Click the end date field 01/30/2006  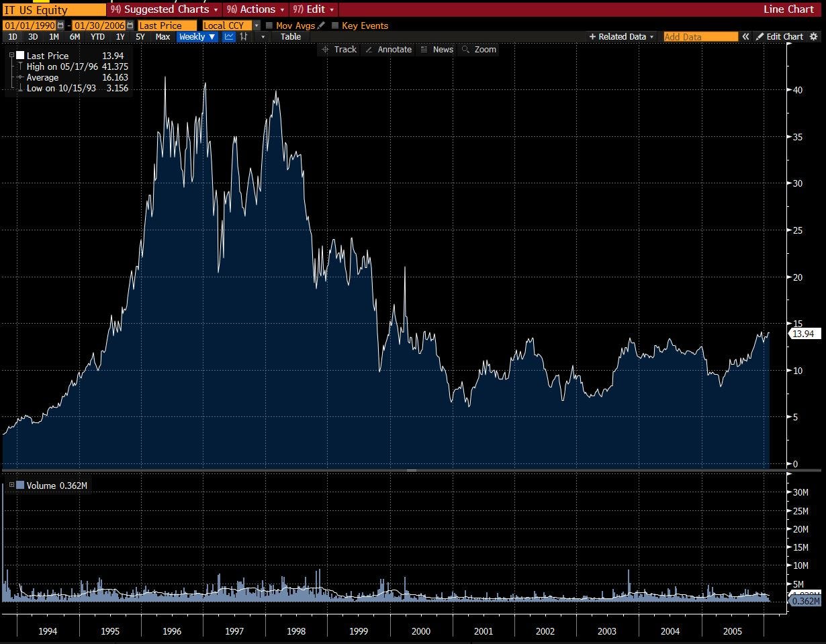tap(99, 26)
